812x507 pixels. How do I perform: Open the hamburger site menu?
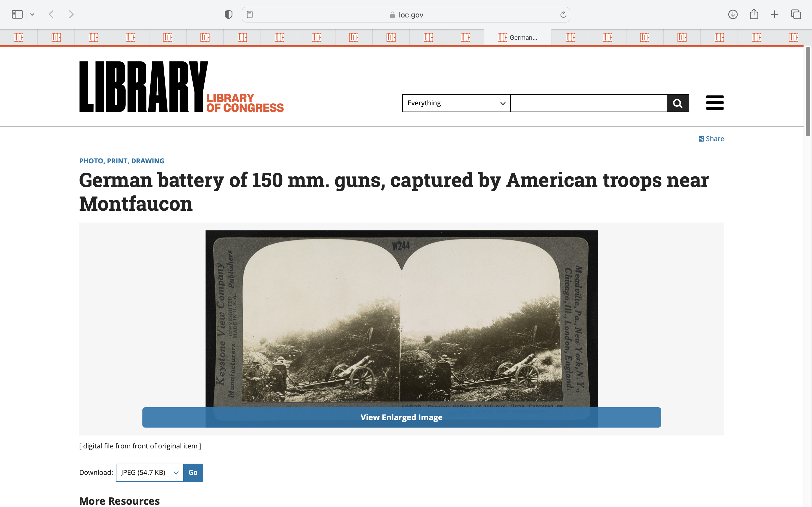[715, 103]
